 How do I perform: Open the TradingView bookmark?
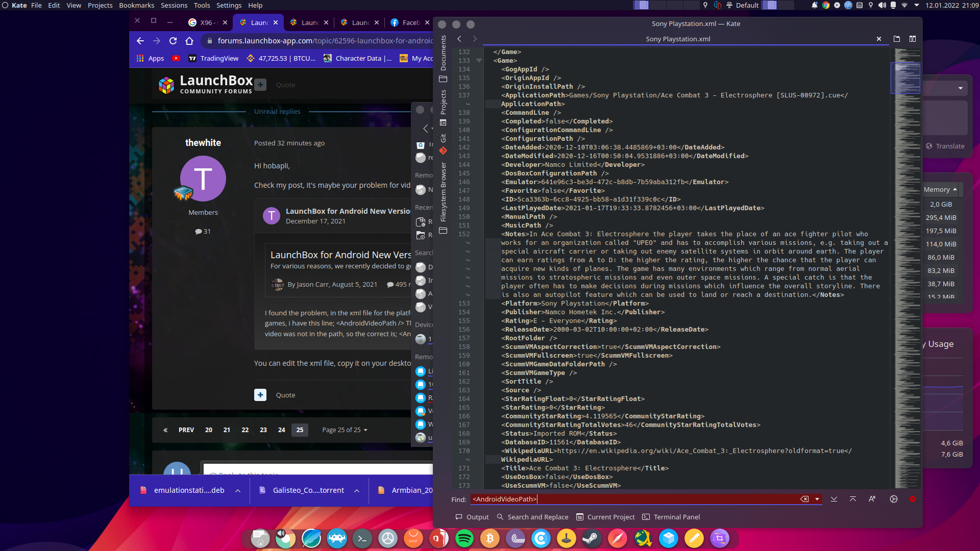[213, 58]
